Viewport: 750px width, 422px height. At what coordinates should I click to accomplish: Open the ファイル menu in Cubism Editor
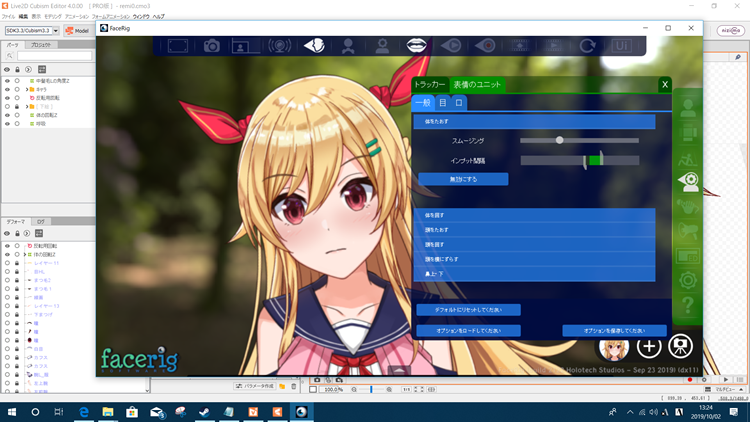tap(9, 16)
